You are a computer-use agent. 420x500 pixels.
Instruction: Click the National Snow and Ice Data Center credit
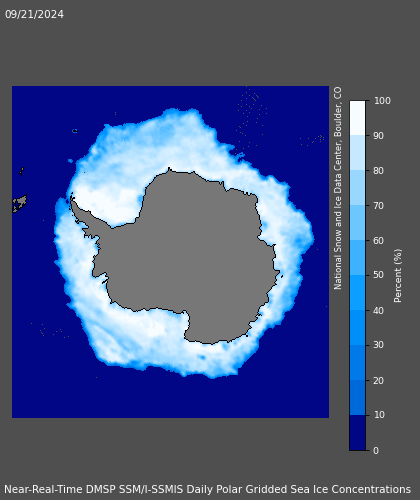coord(338,188)
